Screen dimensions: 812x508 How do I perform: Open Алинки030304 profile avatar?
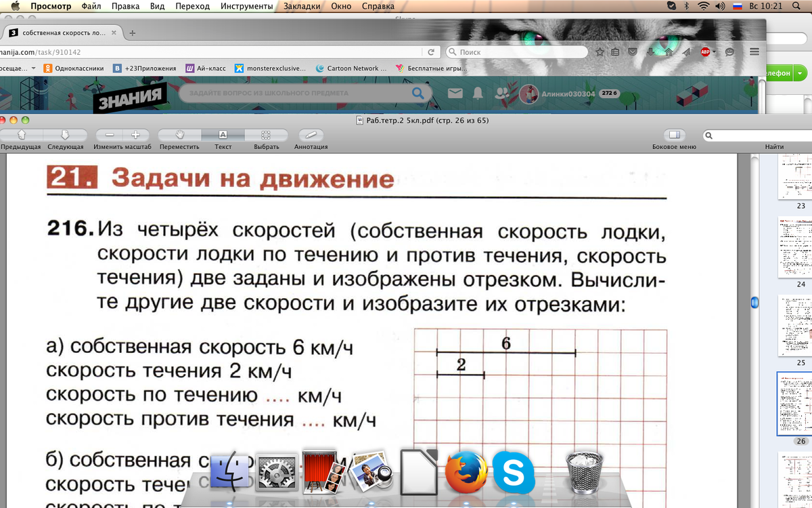pyautogui.click(x=528, y=94)
